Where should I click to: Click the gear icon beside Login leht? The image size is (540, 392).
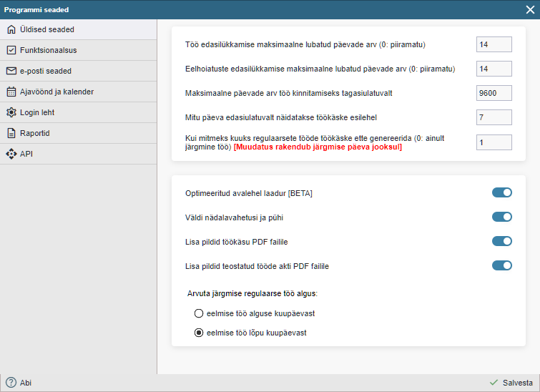pos(11,112)
